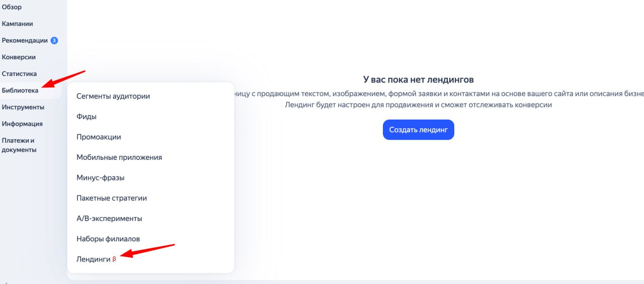Select Мобильные приложения submenu entry
The image size is (644, 284).
119,157
